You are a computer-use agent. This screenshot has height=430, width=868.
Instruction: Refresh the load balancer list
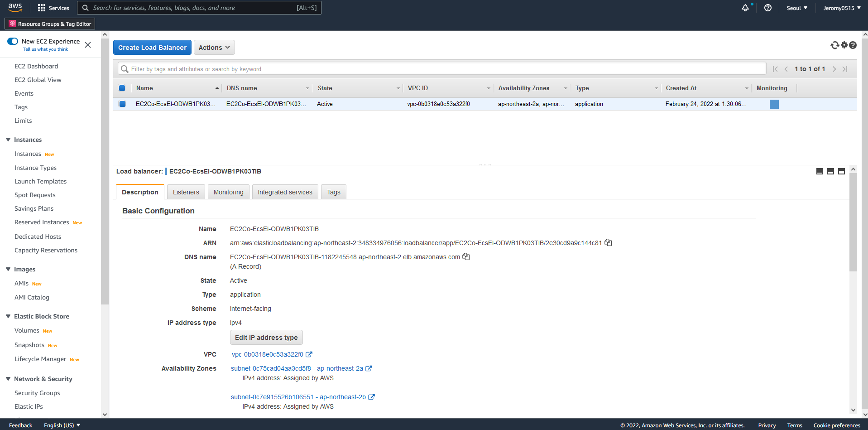pyautogui.click(x=834, y=45)
